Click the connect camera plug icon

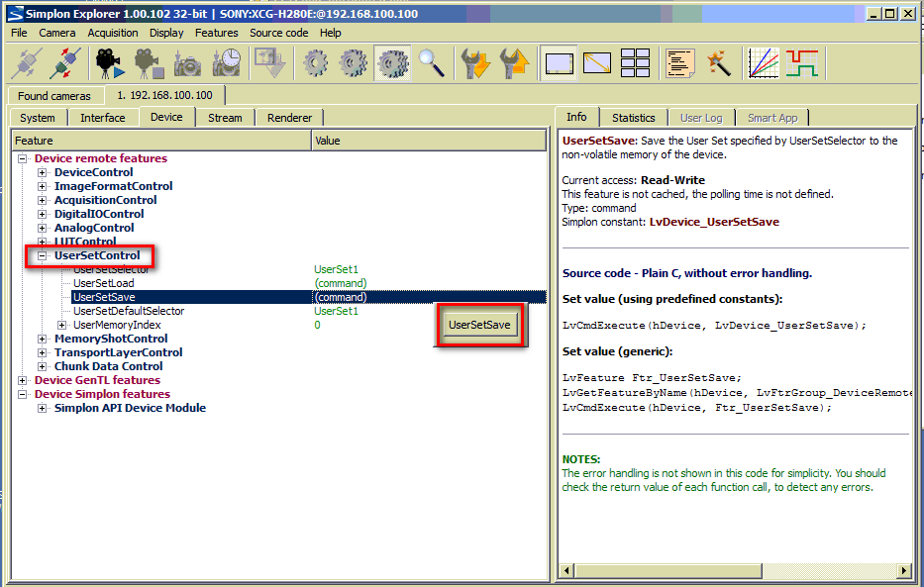click(x=27, y=63)
